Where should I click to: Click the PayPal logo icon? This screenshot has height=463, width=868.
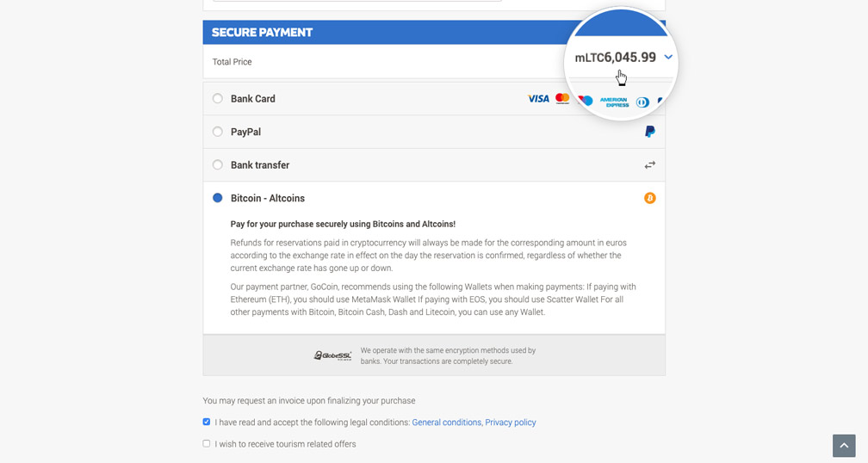point(650,132)
